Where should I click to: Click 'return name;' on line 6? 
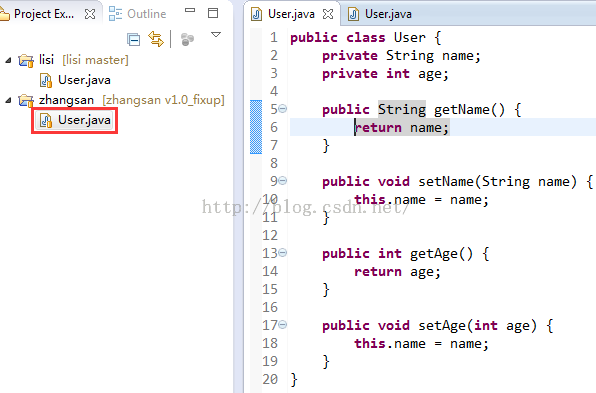click(x=401, y=128)
